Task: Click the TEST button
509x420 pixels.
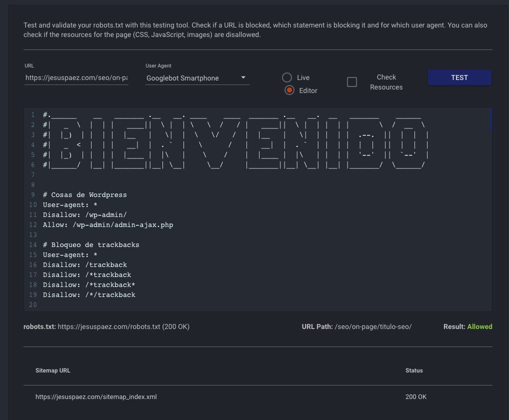Action: (x=459, y=77)
